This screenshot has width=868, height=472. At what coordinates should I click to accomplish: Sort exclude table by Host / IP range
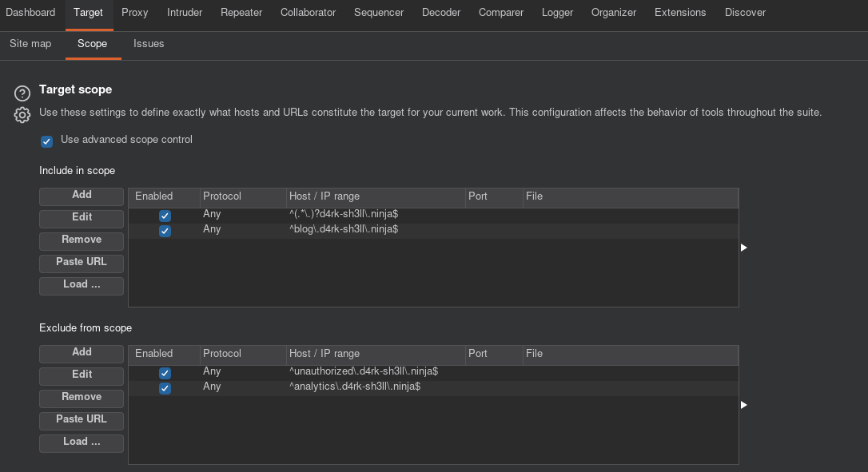pyautogui.click(x=376, y=354)
